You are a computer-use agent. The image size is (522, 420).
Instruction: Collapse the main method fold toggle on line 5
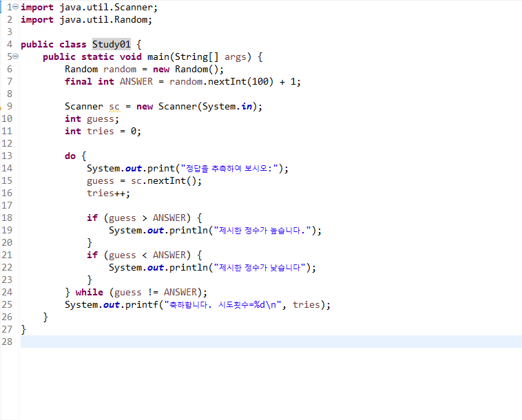click(x=16, y=56)
